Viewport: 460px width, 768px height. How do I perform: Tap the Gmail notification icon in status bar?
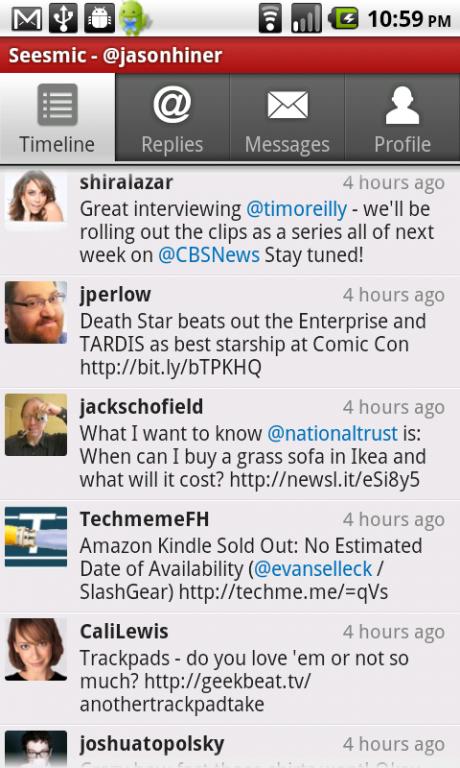pos(26,19)
